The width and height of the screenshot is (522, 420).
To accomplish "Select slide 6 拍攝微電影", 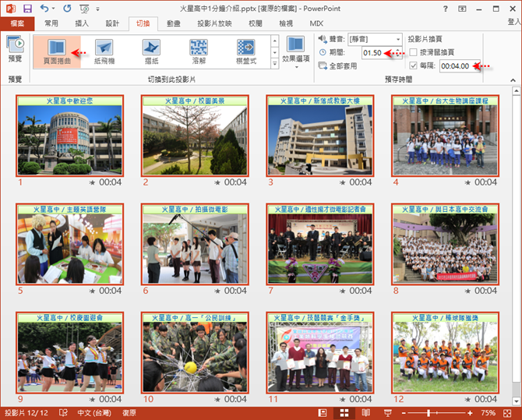I will click(x=195, y=244).
